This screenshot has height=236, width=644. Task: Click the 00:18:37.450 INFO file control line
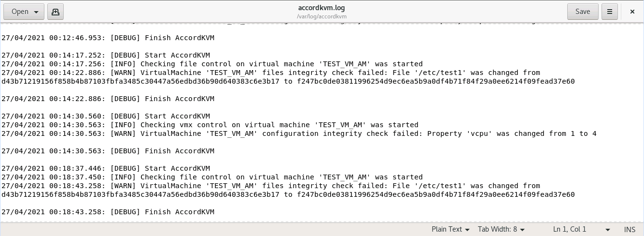[x=212, y=177]
